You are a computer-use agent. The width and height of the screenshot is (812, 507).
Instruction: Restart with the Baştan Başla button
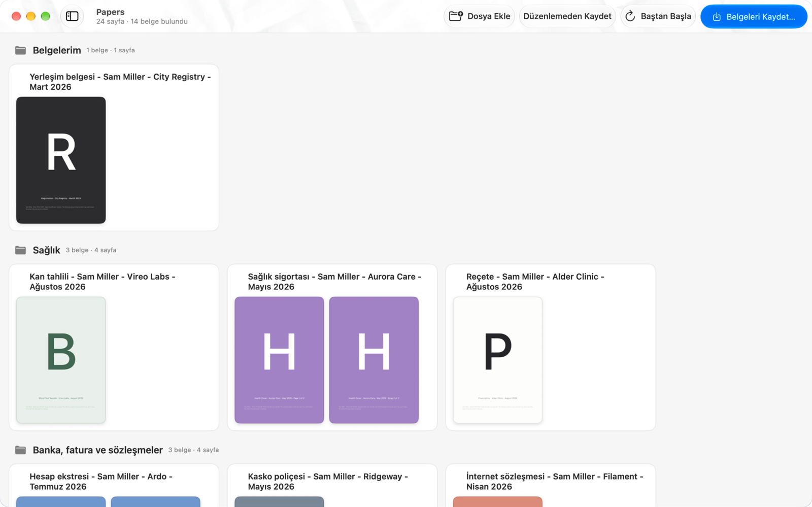coord(658,16)
